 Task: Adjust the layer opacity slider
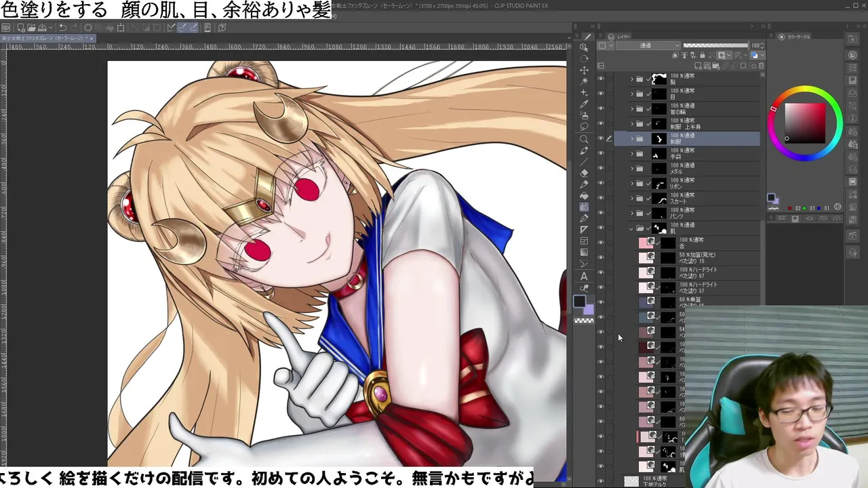[x=715, y=45]
